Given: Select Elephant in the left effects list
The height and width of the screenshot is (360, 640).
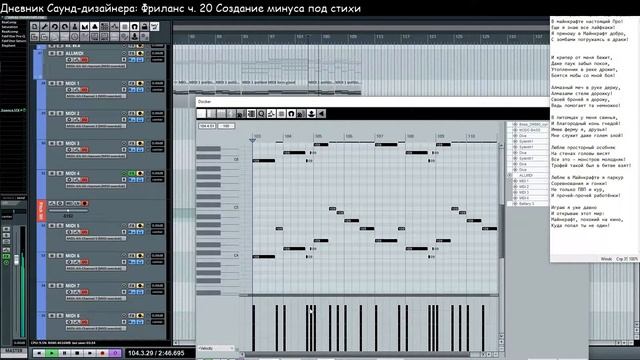Looking at the screenshot, I should click(x=9, y=45).
